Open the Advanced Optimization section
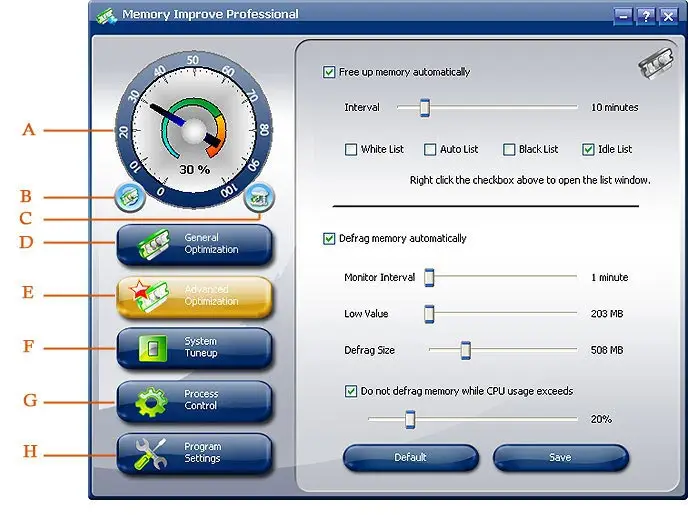The height and width of the screenshot is (515, 688). coord(194,296)
